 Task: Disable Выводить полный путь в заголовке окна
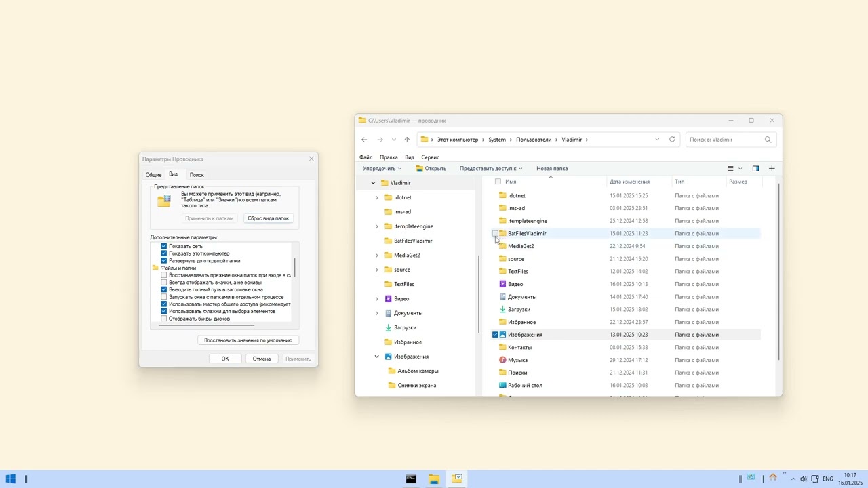pyautogui.click(x=163, y=290)
